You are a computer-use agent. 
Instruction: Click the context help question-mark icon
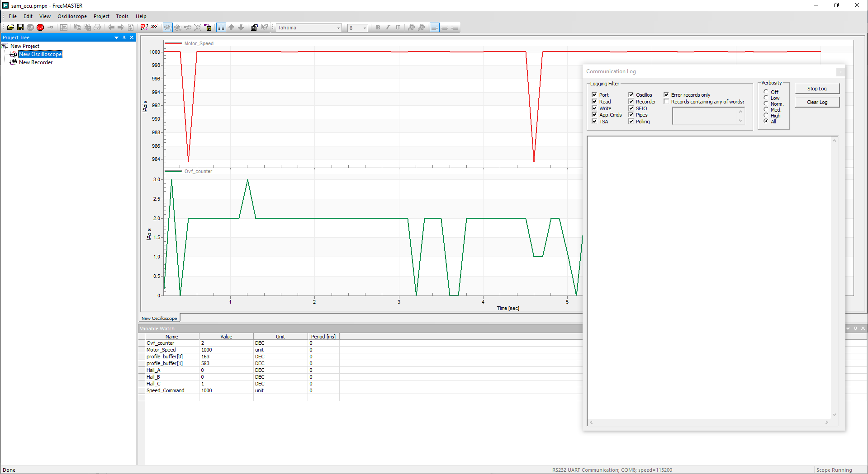(266, 27)
